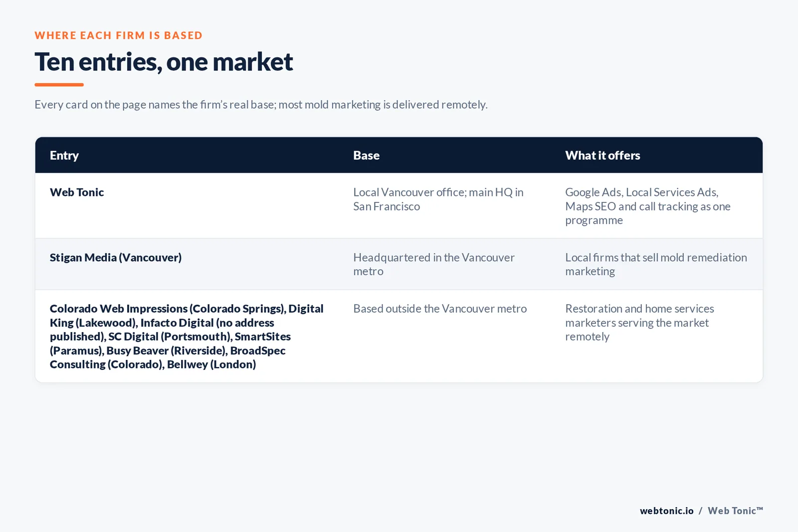This screenshot has width=798, height=532.
Task: Click 'Based outside the Vancouver metro' cell
Action: (x=440, y=309)
